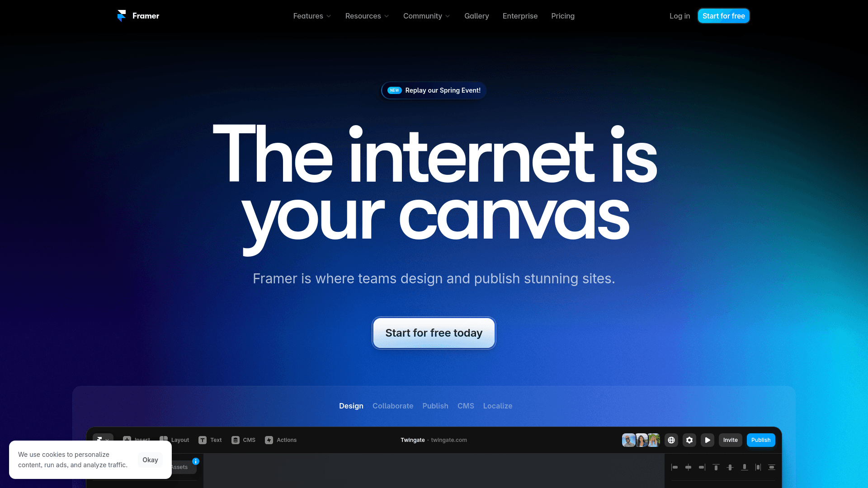868x488 pixels.
Task: Click the globe/localization icon in editor
Action: pyautogui.click(x=671, y=440)
